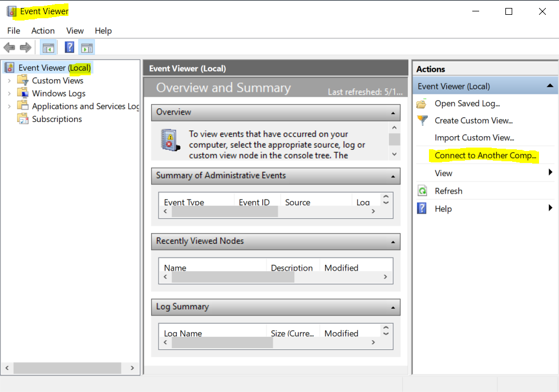
Task: Click the Event Viewer title bar icon
Action: tap(11, 11)
